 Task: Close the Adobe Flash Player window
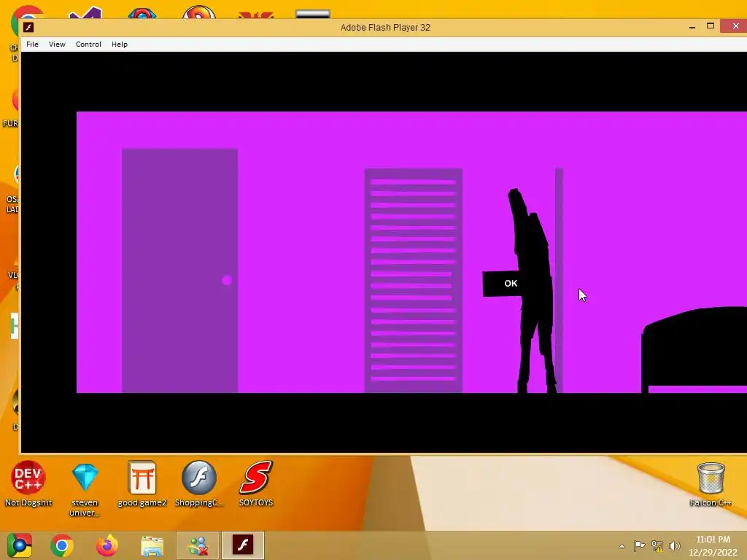coord(735,26)
